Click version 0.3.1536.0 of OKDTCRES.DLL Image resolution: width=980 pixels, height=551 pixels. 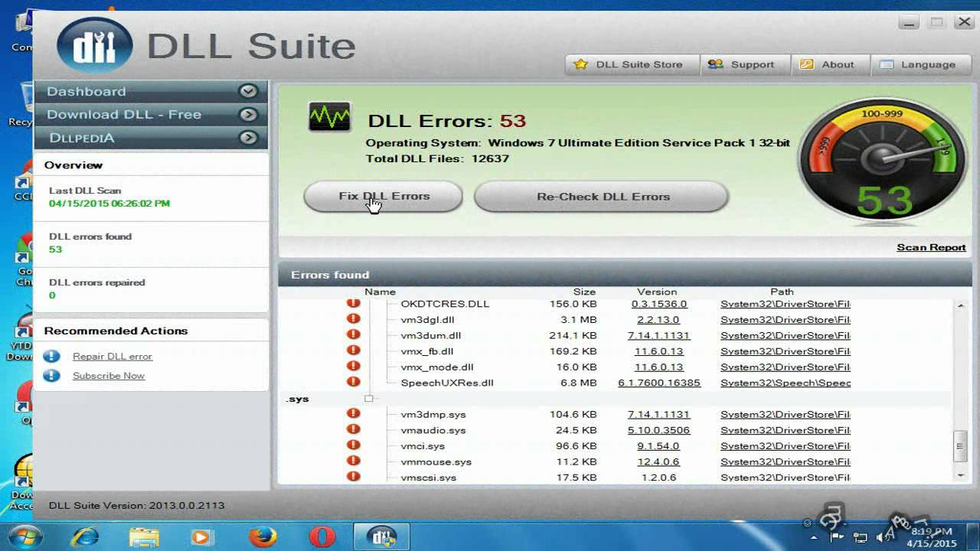[x=658, y=304]
